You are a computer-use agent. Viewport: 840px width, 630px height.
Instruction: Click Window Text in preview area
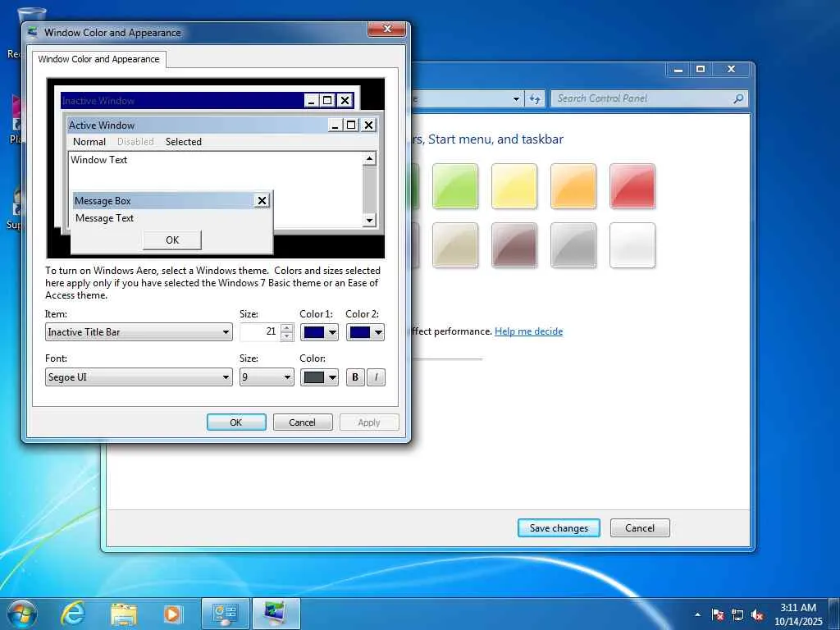[x=98, y=160]
